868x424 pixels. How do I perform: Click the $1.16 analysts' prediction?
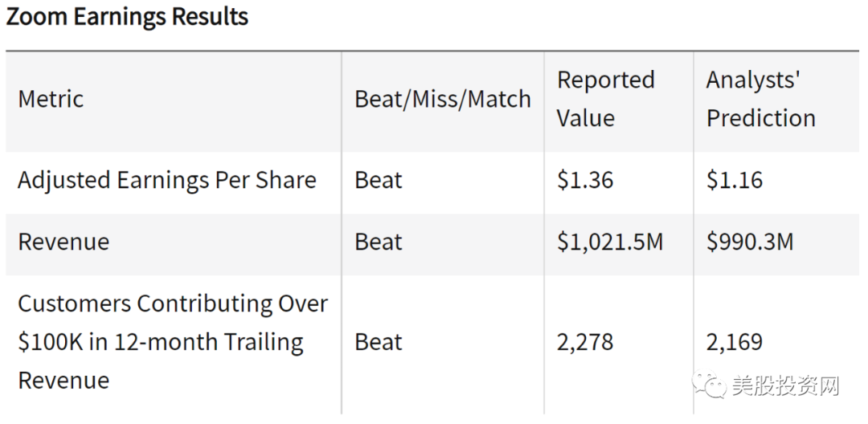[x=735, y=180]
